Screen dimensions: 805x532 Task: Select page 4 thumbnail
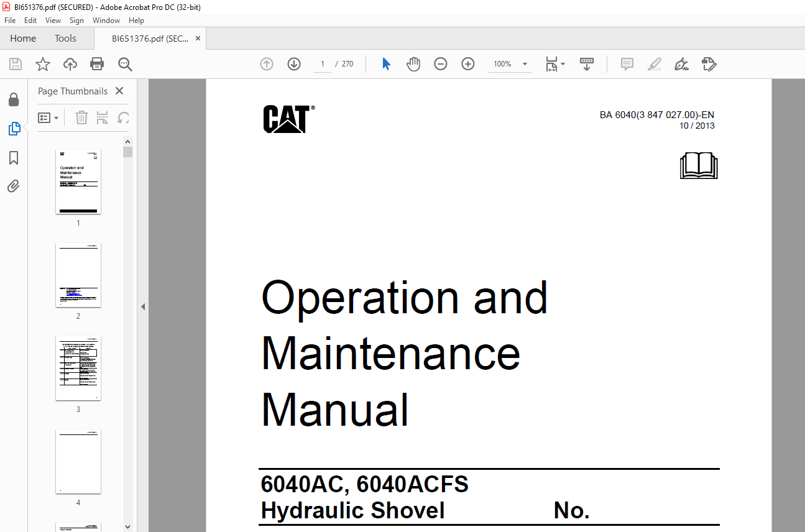click(x=78, y=461)
